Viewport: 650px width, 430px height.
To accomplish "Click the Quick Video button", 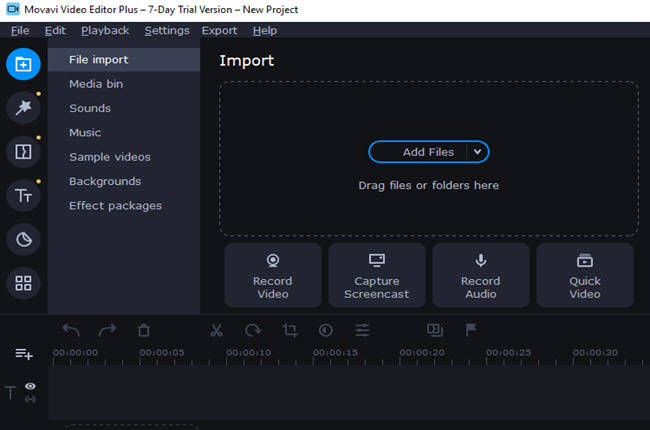I will click(585, 275).
